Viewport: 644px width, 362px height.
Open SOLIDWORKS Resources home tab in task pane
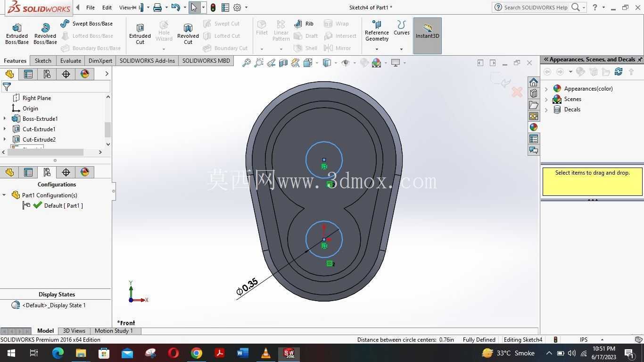tap(533, 82)
